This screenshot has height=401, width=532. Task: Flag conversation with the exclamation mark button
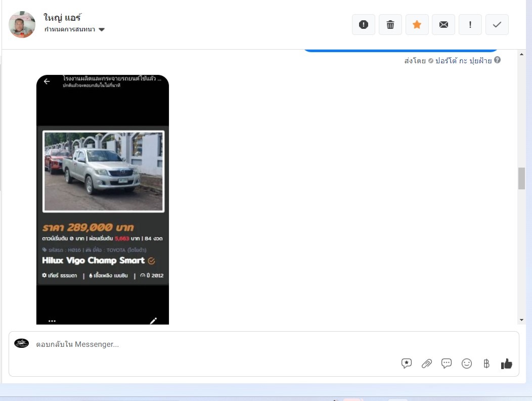coord(470,25)
